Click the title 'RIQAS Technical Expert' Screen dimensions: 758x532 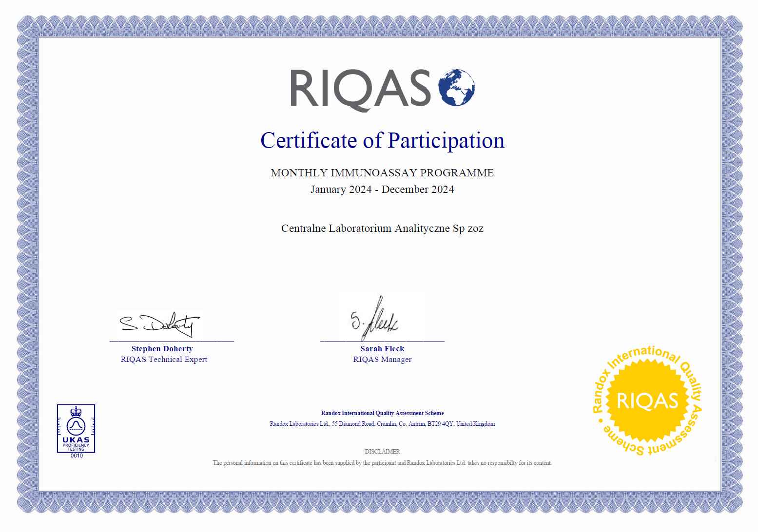(164, 360)
